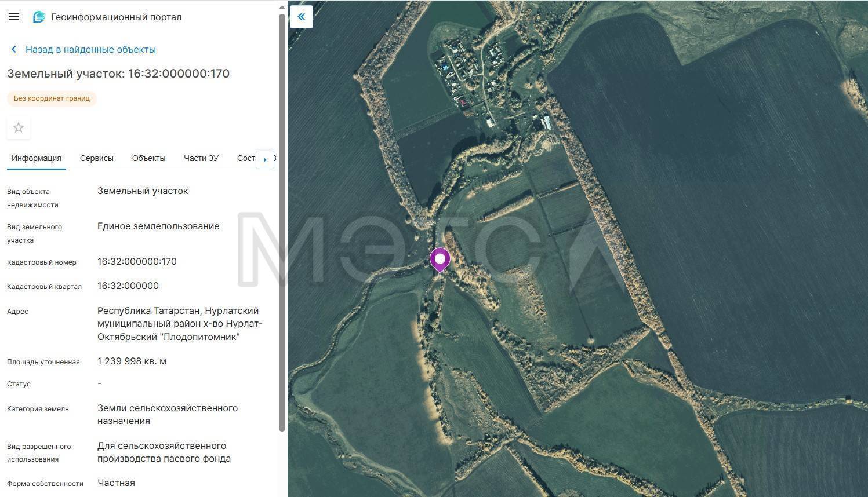Select the Информация tab
Image resolution: width=868 pixels, height=497 pixels.
[x=37, y=158]
